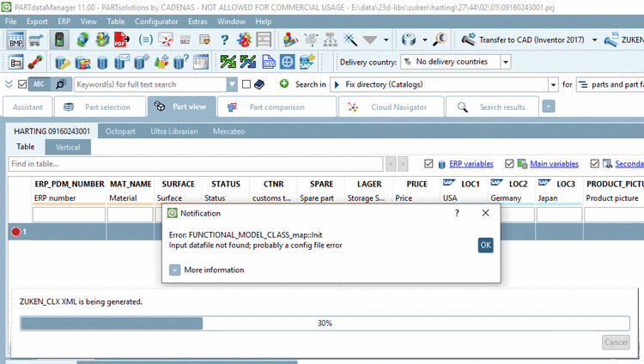Switch to the Cloud Navigator tab
Viewport: 644px width, 364px height.
(x=391, y=106)
